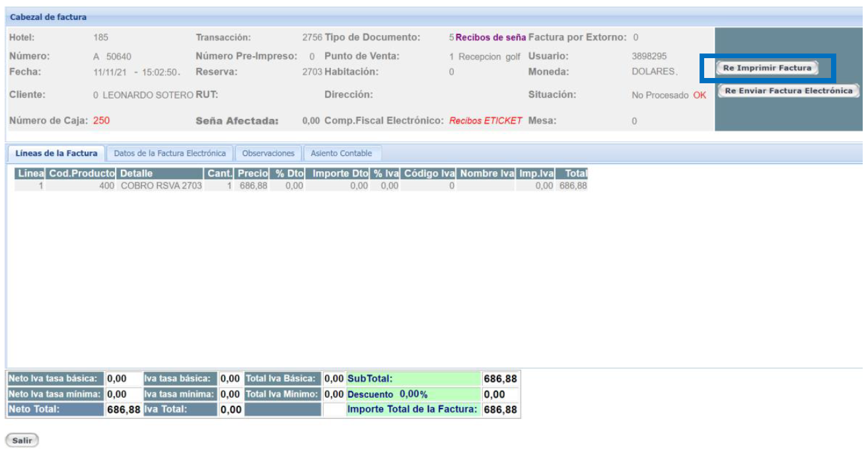Click the red Recibos ETICKET text
The width and height of the screenshot is (868, 452).
(x=486, y=121)
